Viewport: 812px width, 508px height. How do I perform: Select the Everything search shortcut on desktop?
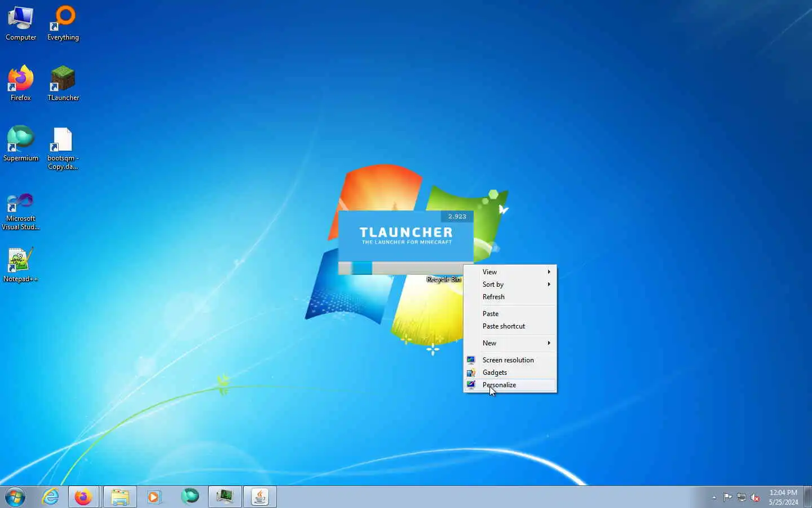click(63, 24)
